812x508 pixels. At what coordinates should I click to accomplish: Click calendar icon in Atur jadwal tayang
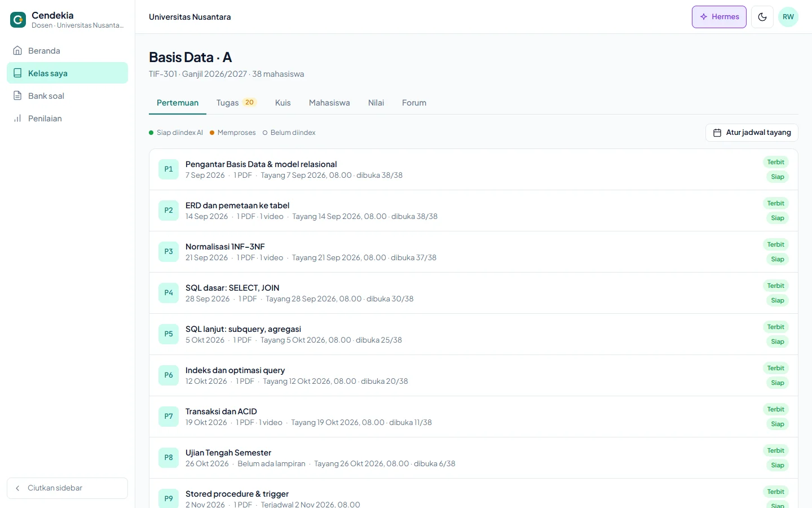click(x=717, y=133)
